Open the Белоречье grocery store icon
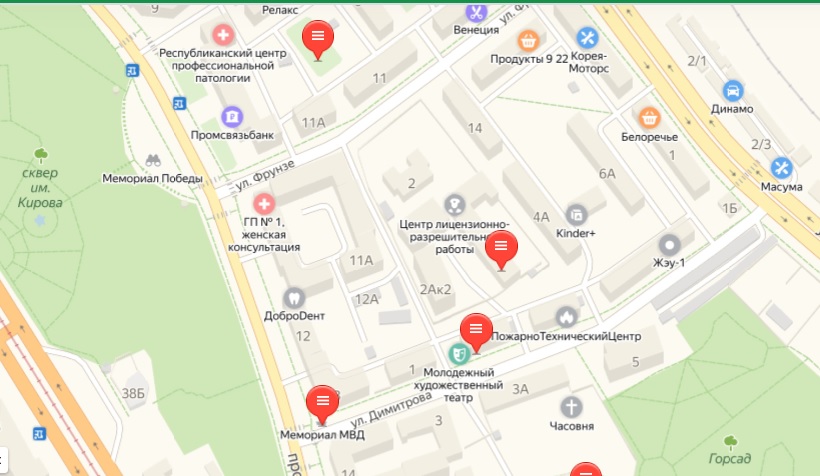The width and height of the screenshot is (820, 476). pyautogui.click(x=649, y=118)
